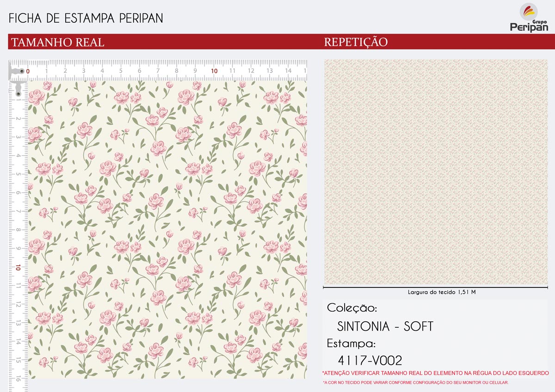Image resolution: width=555 pixels, height=392 pixels.
Task: Click the 5 mark on vertical ruler
Action: [18, 174]
